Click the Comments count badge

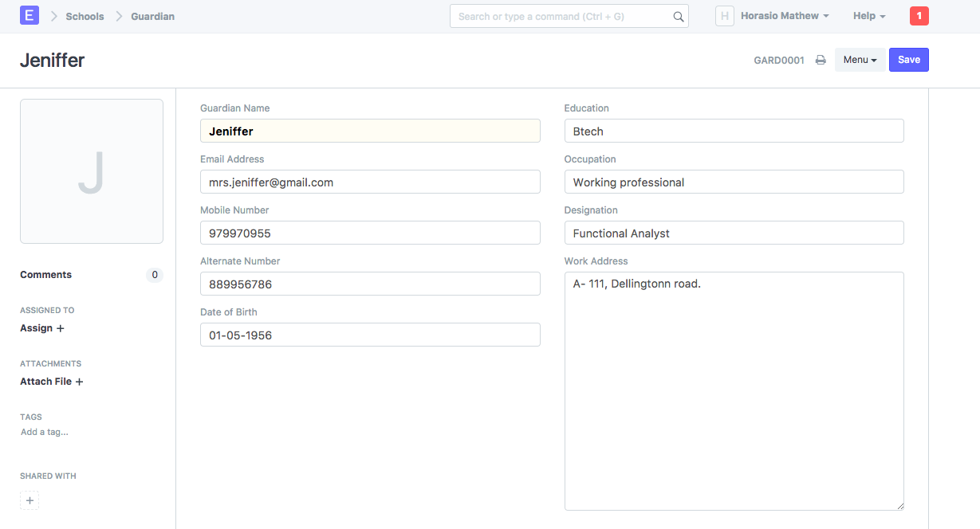pyautogui.click(x=155, y=275)
